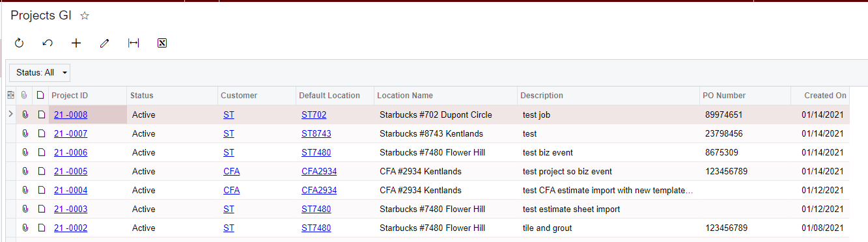
Task: Open project link 21 -0003
Action: pos(70,209)
